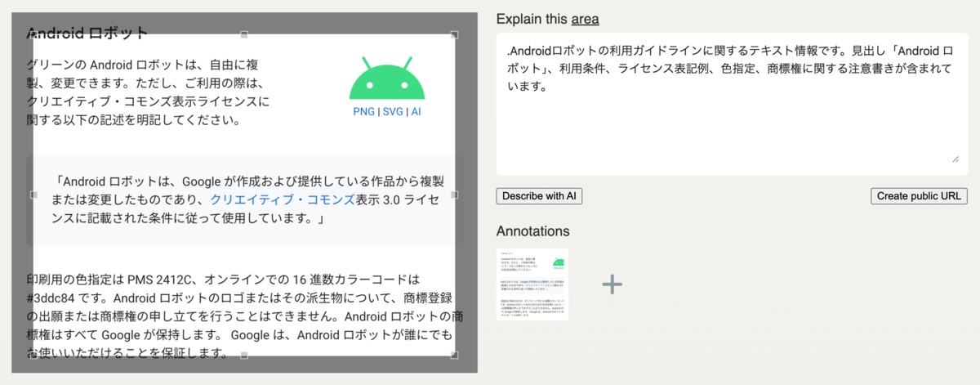The width and height of the screenshot is (980, 385).
Task: Click the "PMS 2412C" print color text
Action: pos(164,279)
